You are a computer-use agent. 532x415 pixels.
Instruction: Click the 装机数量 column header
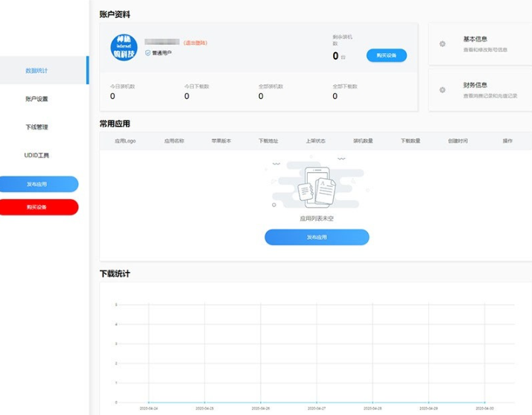[363, 141]
